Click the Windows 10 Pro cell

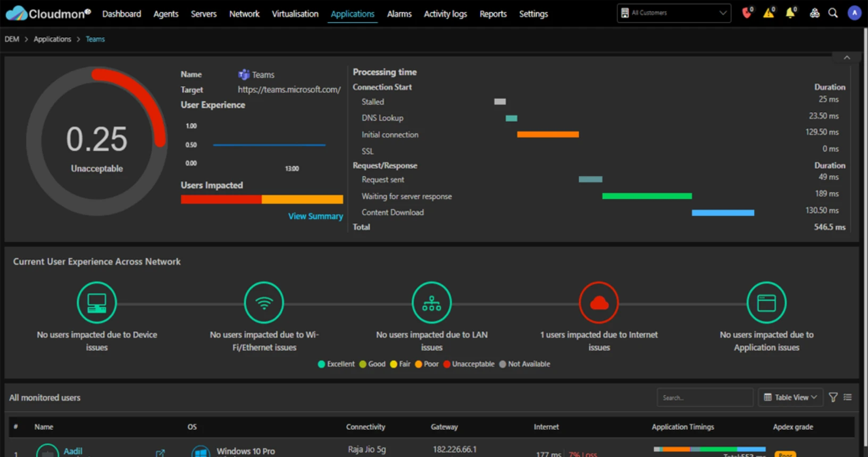point(246,451)
